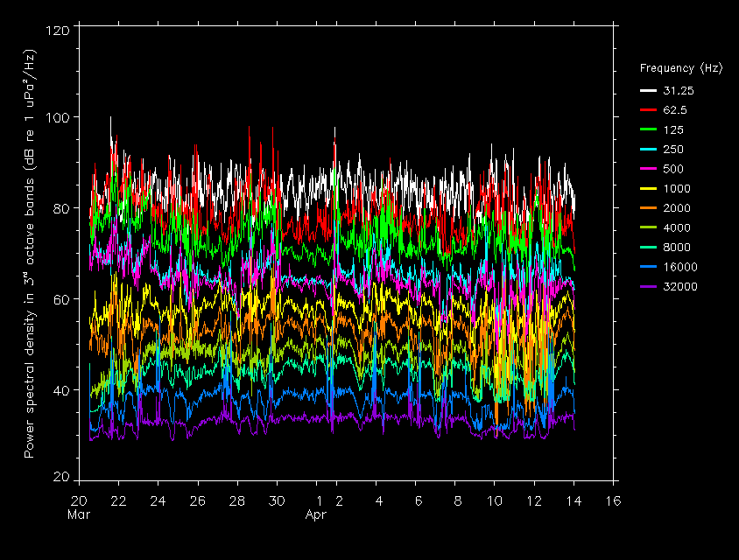Select the green 125 Hz legend swatch
The width and height of the screenshot is (739, 560).
648,129
